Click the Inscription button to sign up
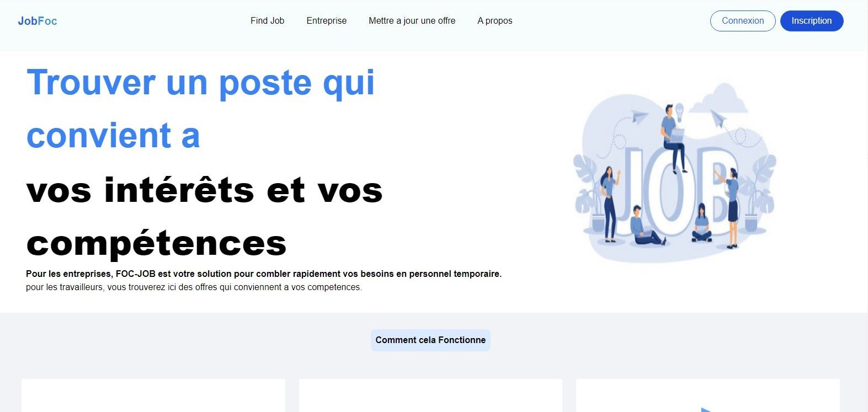Screen dimensions: 868x412 pos(811,21)
